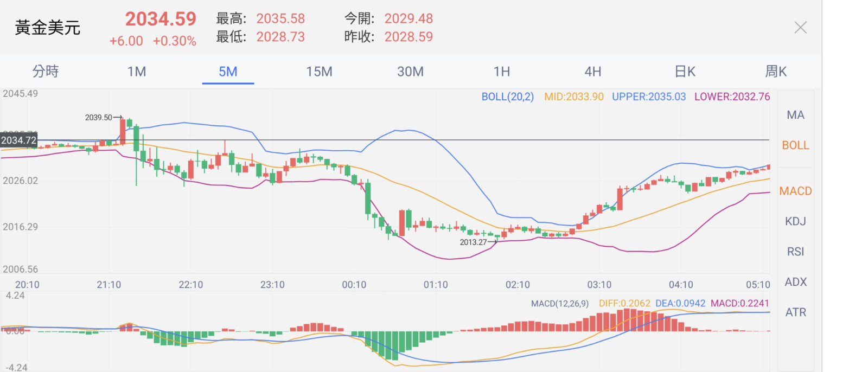The image size is (868, 372).
Task: Toggle the MACD sub-chart indicator
Action: 795,191
